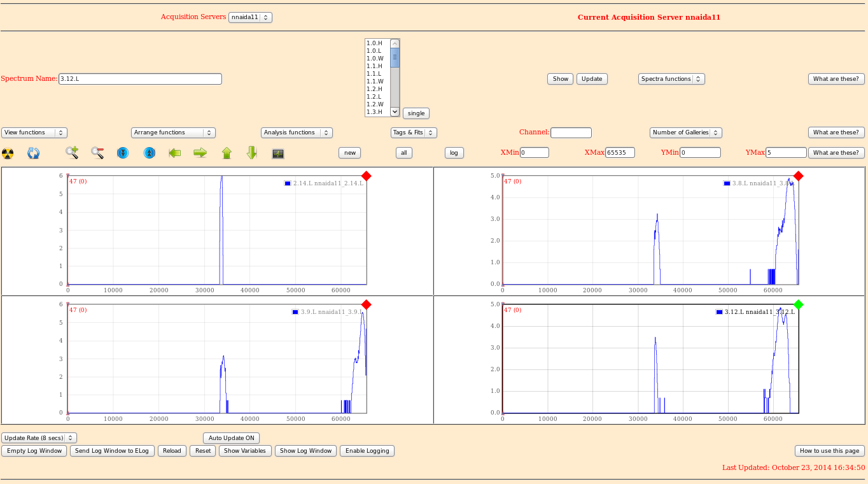
Task: Zoom in with the magnifier plus icon
Action: pos(72,153)
